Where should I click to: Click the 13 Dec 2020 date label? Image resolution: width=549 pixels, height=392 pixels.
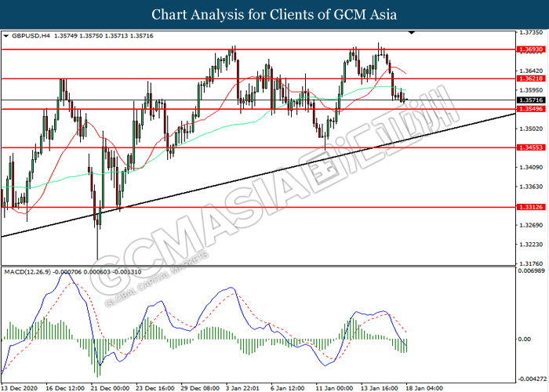[x=19, y=388]
